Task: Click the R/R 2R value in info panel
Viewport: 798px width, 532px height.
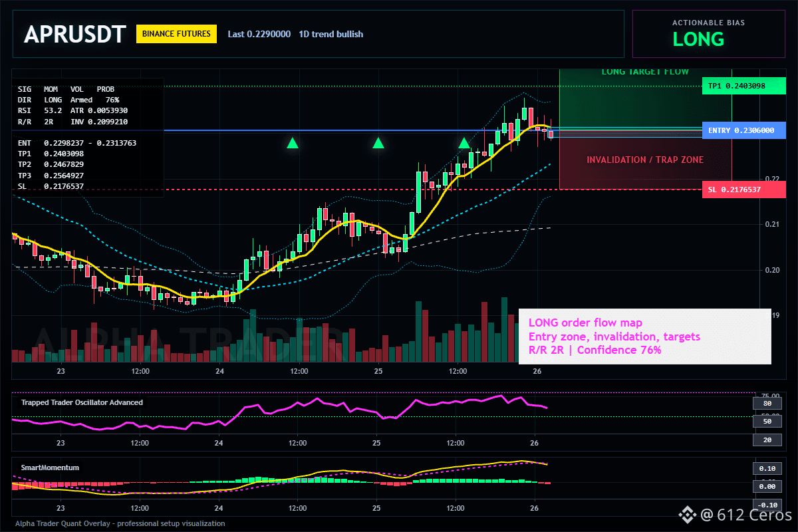Action: coord(36,122)
